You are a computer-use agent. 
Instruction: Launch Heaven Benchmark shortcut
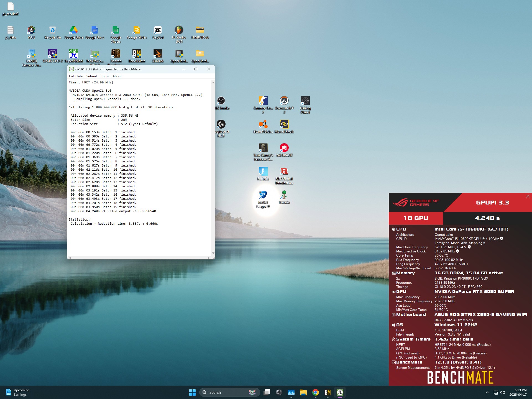(116, 57)
